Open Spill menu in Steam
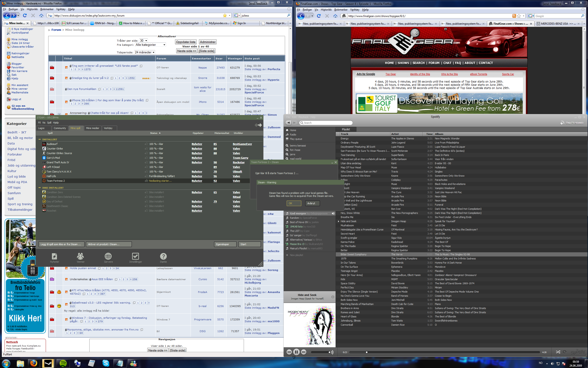 point(49,123)
